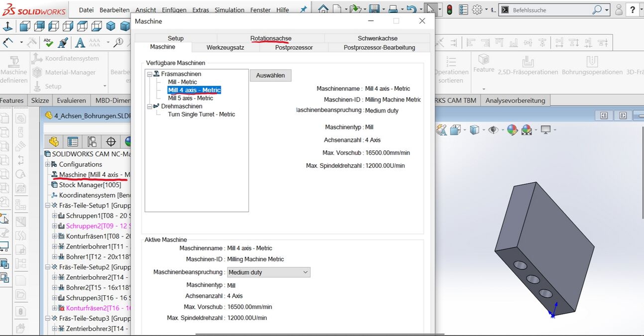The image size is (644, 336).
Task: Click the Save disk icon
Action: (374, 9)
